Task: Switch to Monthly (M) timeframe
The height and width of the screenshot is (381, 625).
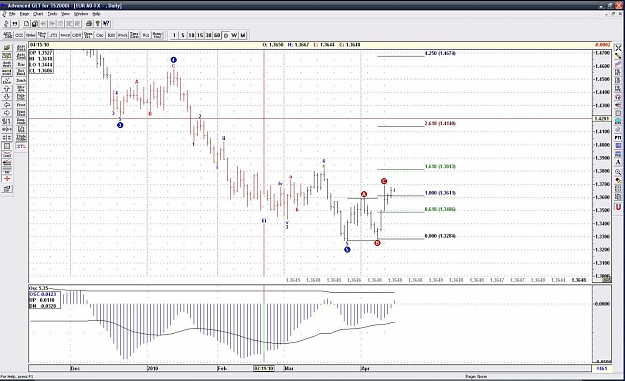Action: (x=243, y=35)
